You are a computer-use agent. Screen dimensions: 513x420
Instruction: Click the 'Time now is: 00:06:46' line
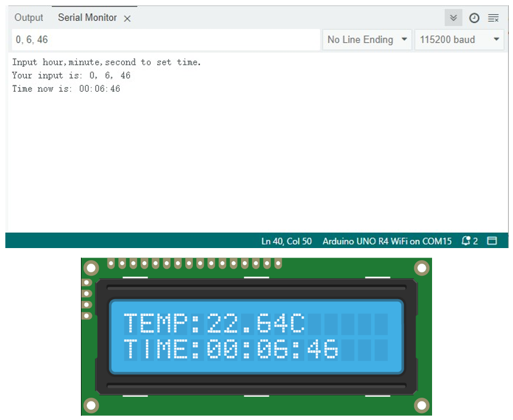click(66, 89)
